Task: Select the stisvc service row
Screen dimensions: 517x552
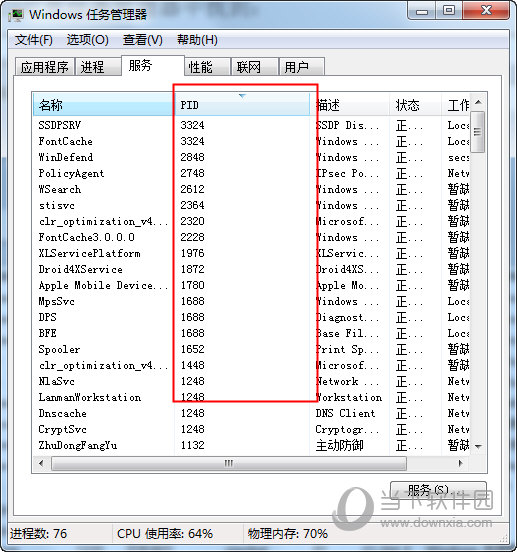Action: click(x=251, y=206)
